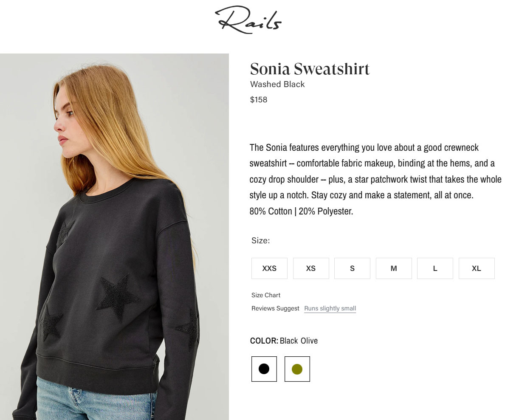The height and width of the screenshot is (420, 505).
Task: Click the Size label
Action: tap(260, 241)
